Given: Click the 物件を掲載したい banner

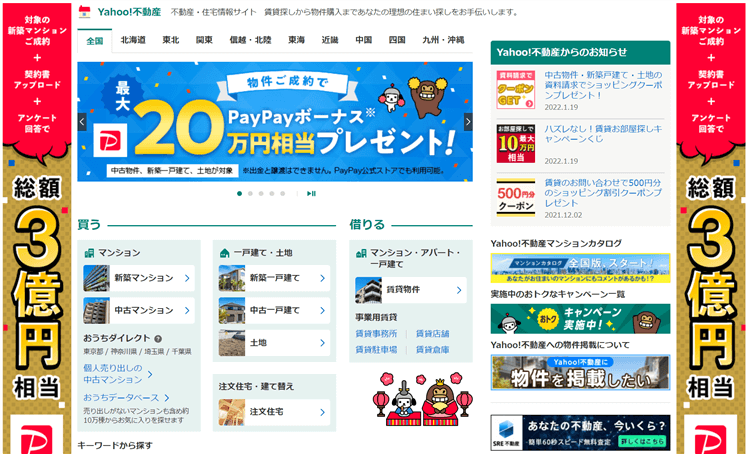Looking at the screenshot, I should pos(580,372).
